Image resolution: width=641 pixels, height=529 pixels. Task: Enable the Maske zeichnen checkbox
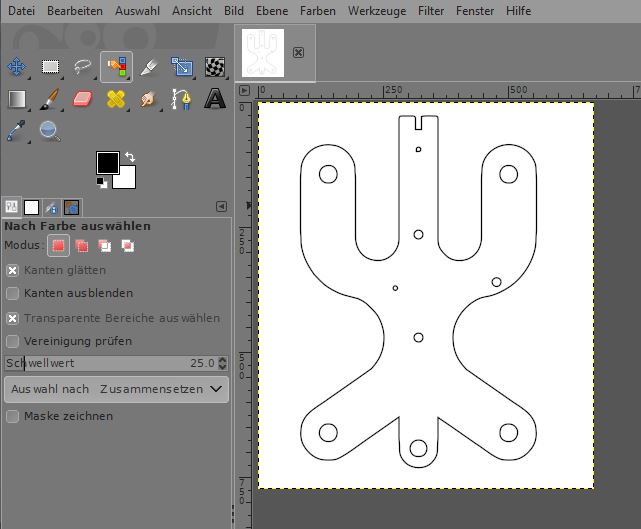pos(13,416)
